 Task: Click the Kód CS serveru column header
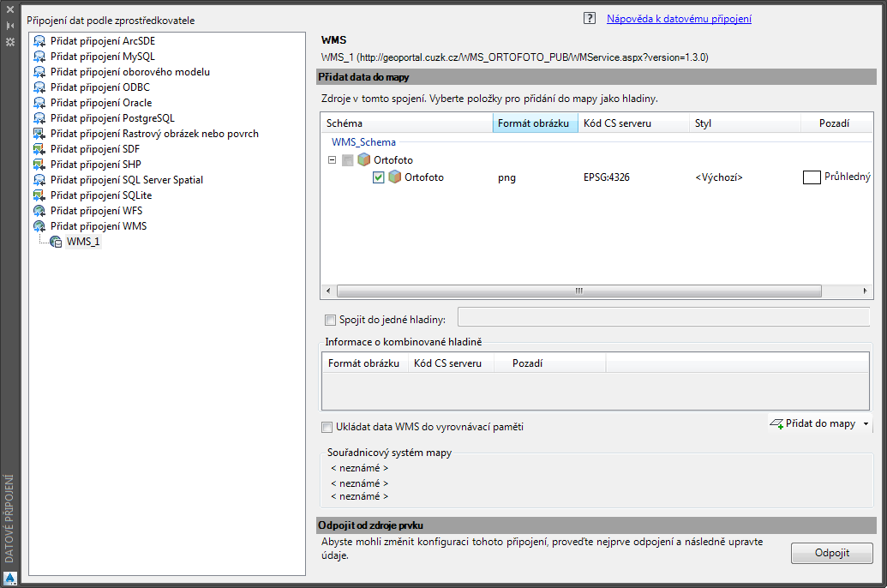(x=617, y=123)
